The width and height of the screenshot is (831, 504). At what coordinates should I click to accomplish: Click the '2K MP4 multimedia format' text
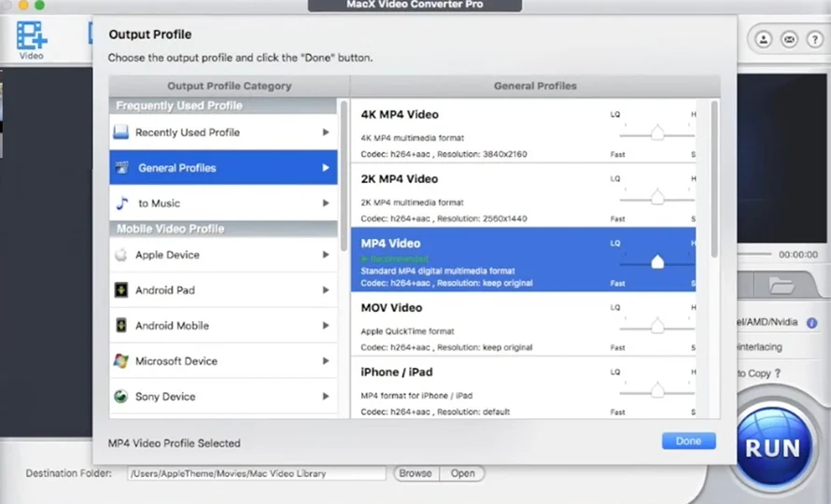(x=413, y=203)
